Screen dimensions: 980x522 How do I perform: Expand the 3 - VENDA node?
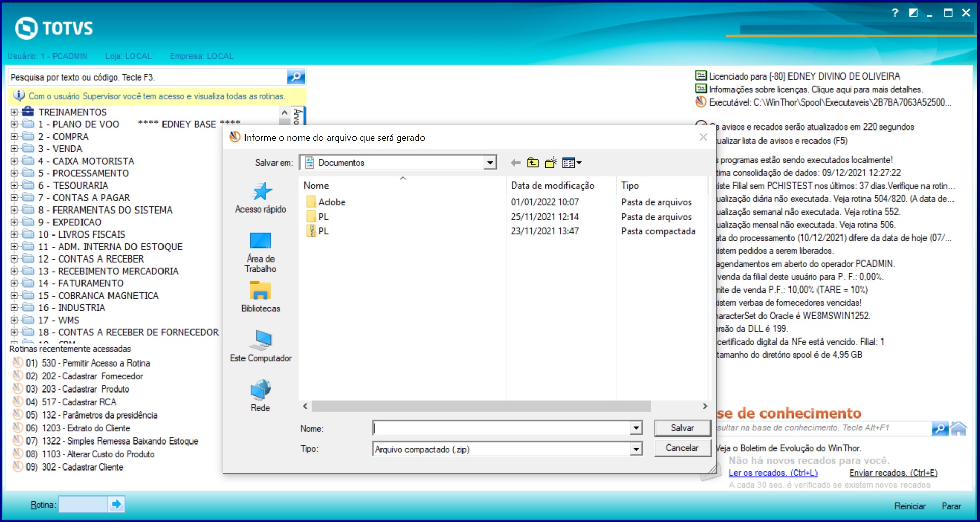(x=14, y=149)
